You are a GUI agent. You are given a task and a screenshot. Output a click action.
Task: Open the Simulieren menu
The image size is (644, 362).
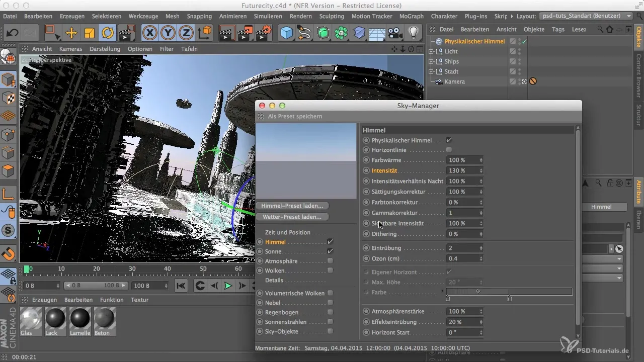[x=268, y=16]
